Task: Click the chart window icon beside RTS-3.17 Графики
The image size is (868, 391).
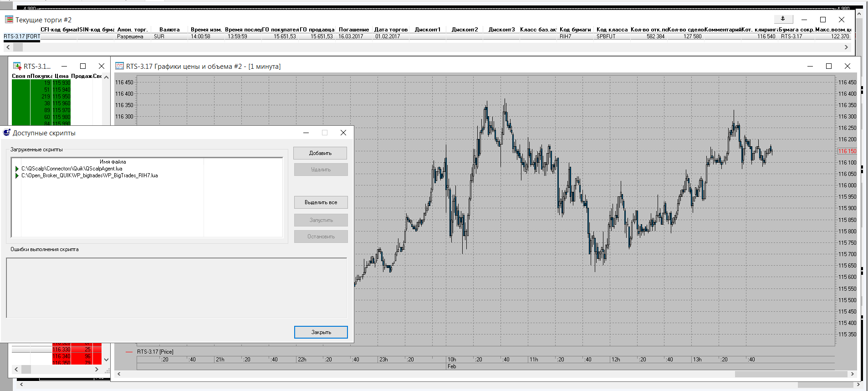Action: (x=119, y=66)
